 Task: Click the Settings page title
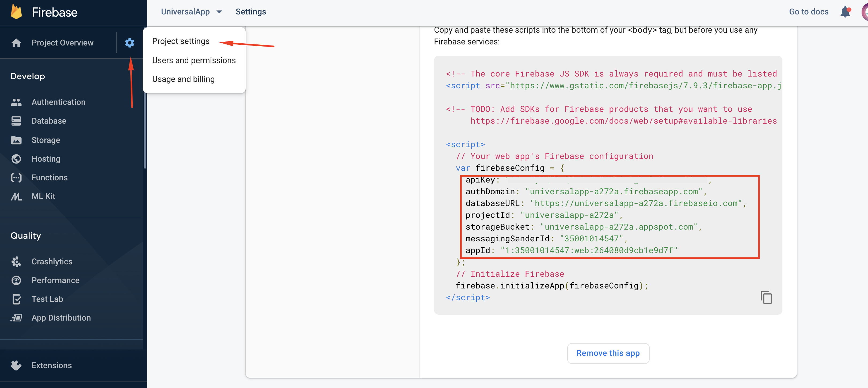click(251, 12)
